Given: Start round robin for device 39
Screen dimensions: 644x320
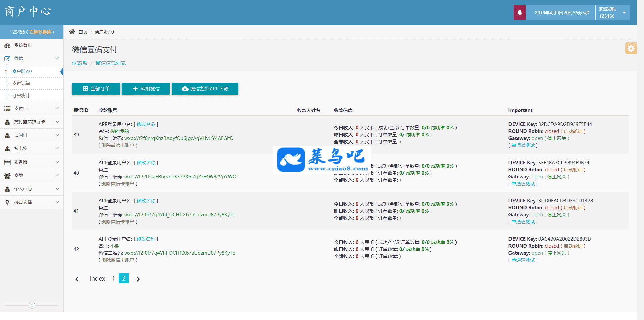Looking at the screenshot, I should coord(573,131).
